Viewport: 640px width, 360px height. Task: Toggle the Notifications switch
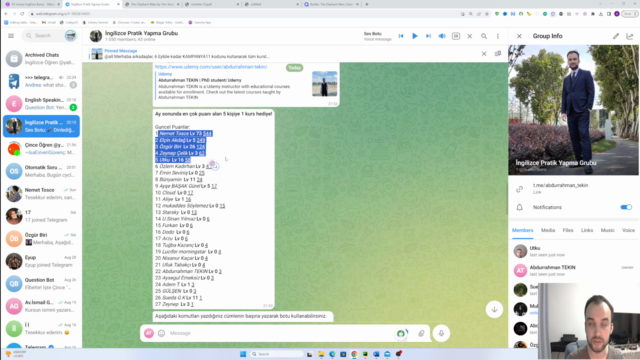click(626, 207)
